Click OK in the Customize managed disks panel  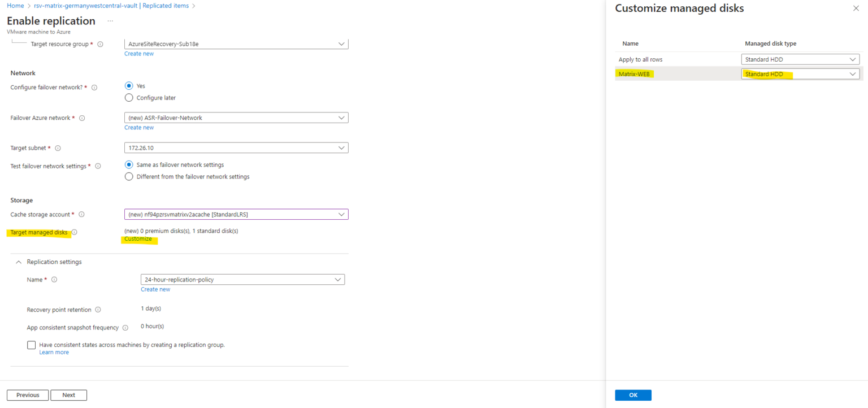tap(633, 394)
